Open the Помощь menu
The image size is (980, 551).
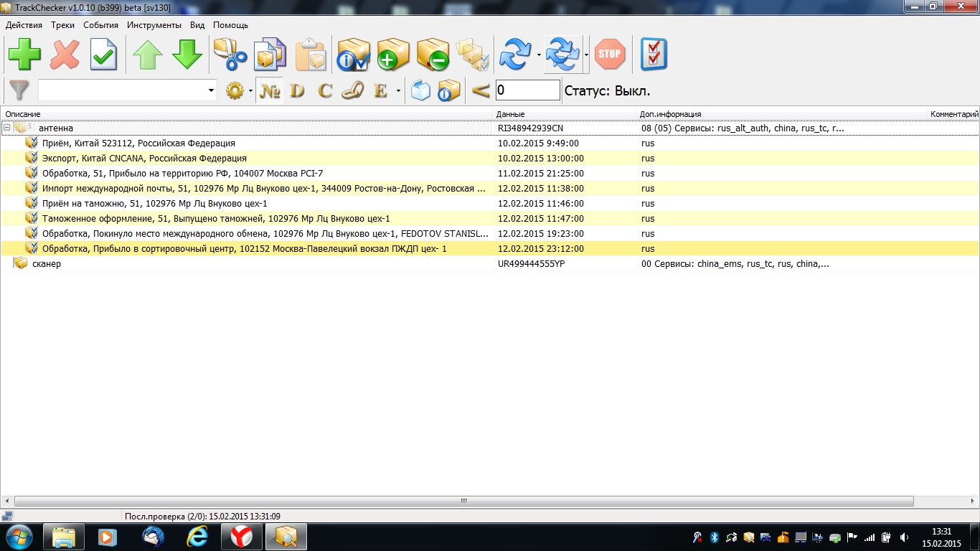[230, 25]
